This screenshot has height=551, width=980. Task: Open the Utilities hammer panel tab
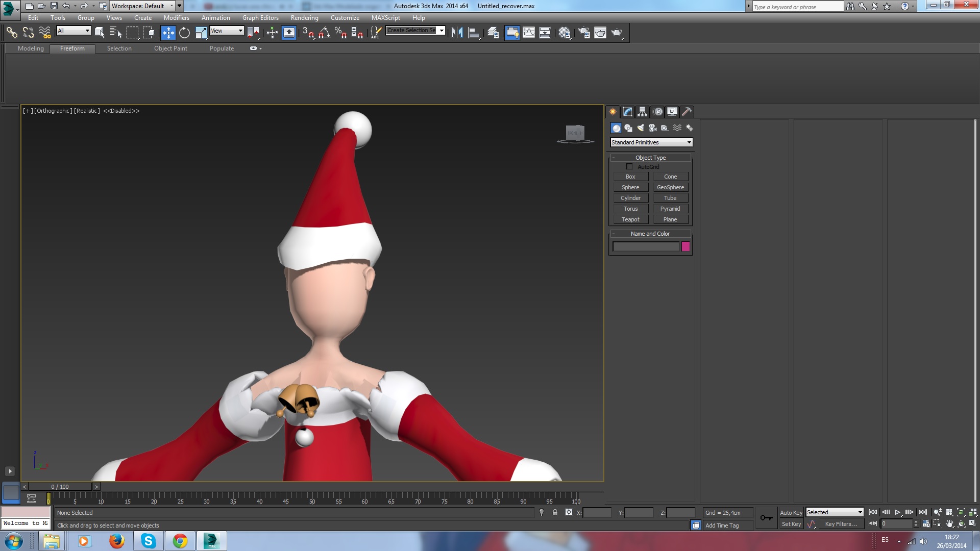point(687,112)
